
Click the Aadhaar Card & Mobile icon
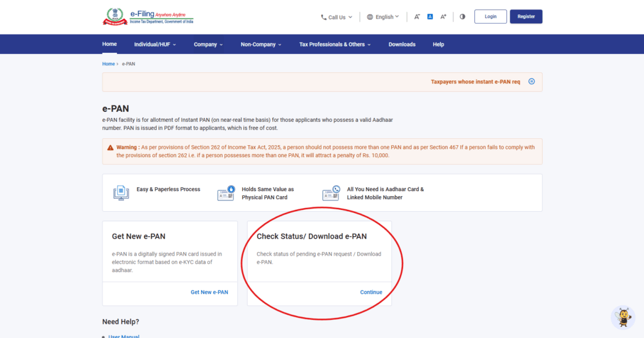331,194
